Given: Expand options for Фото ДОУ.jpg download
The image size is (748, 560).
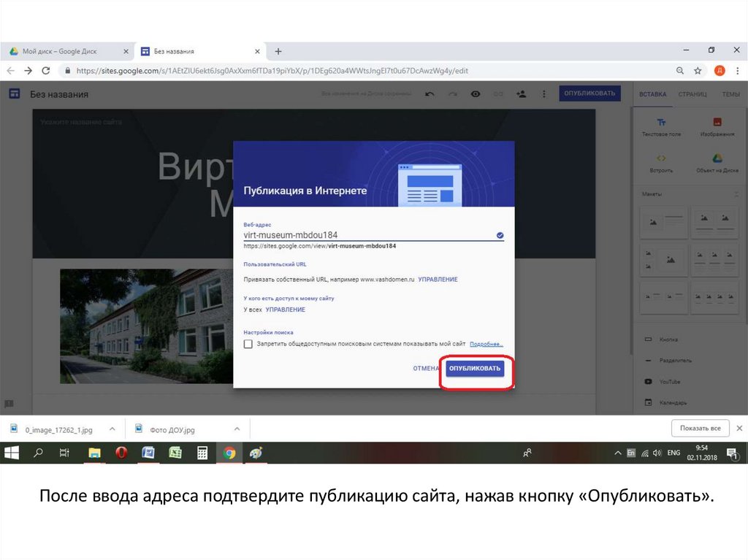Looking at the screenshot, I should [237, 429].
